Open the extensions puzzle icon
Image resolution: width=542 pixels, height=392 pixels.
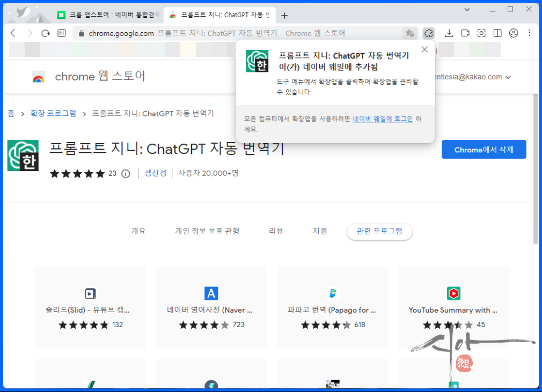(429, 33)
